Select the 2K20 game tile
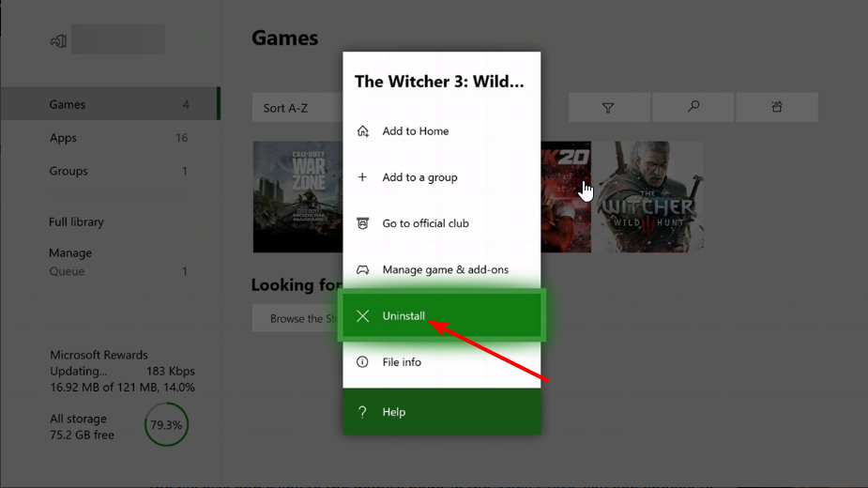868x488 pixels. pyautogui.click(x=566, y=197)
